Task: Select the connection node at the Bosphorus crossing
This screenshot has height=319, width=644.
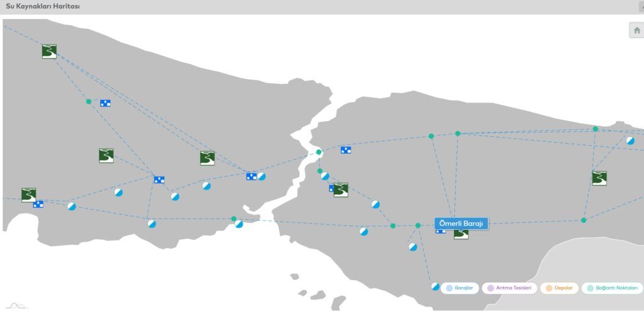Action: [x=319, y=152]
